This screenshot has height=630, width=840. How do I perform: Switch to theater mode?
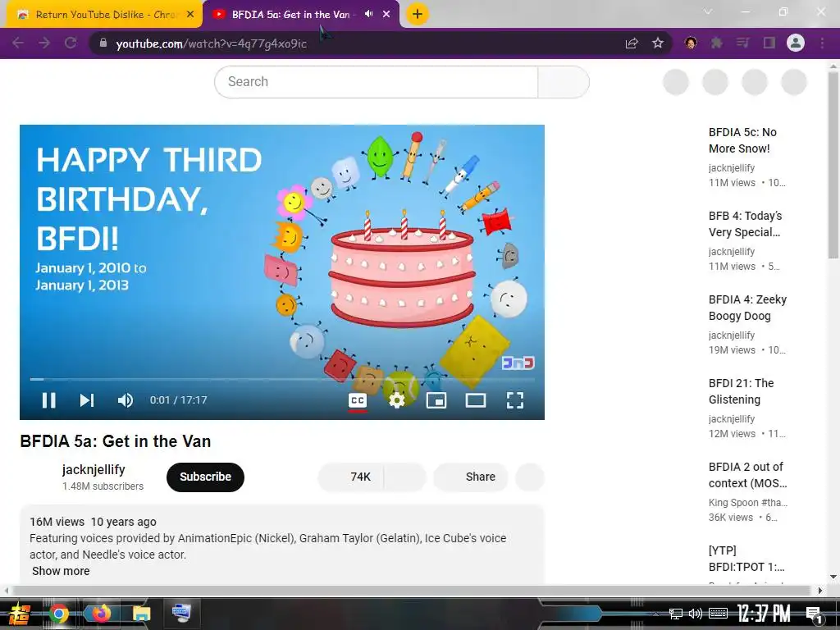pyautogui.click(x=476, y=400)
